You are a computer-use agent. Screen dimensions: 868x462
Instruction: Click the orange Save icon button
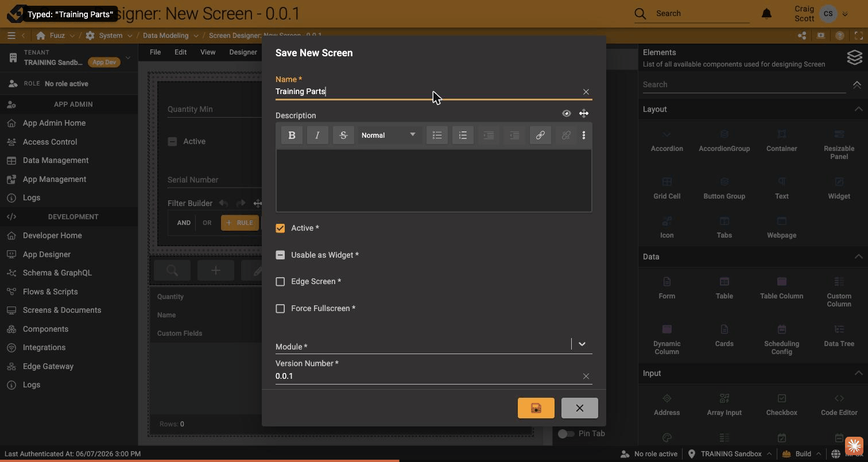pos(536,408)
